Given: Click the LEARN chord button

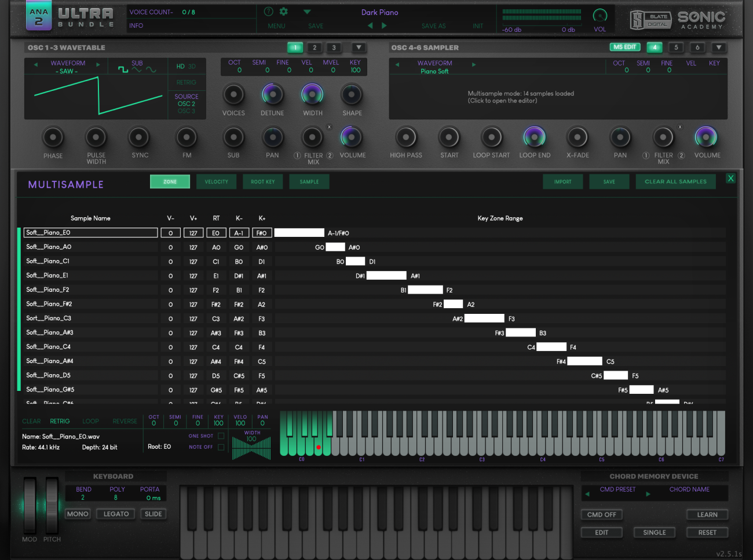Looking at the screenshot, I should click(707, 514).
